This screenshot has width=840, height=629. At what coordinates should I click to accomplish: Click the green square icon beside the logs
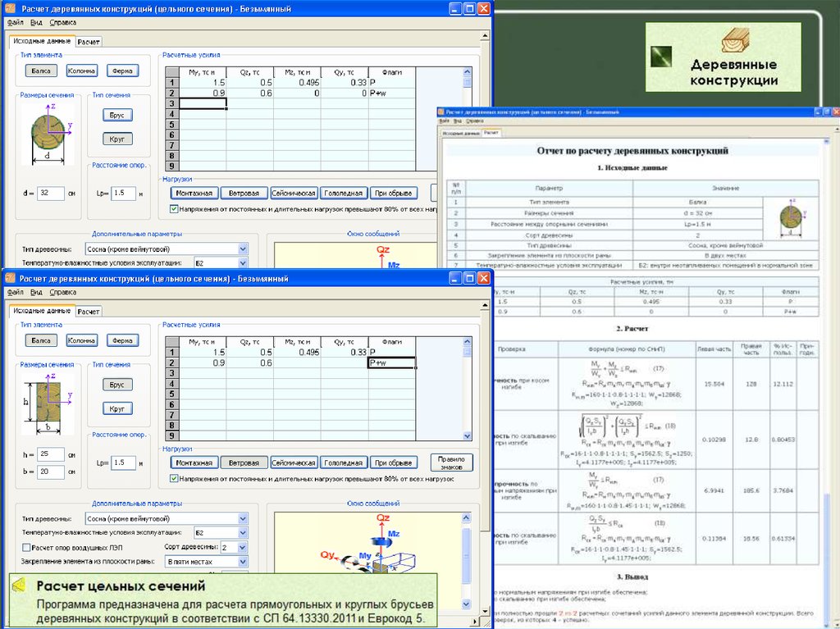[661, 56]
